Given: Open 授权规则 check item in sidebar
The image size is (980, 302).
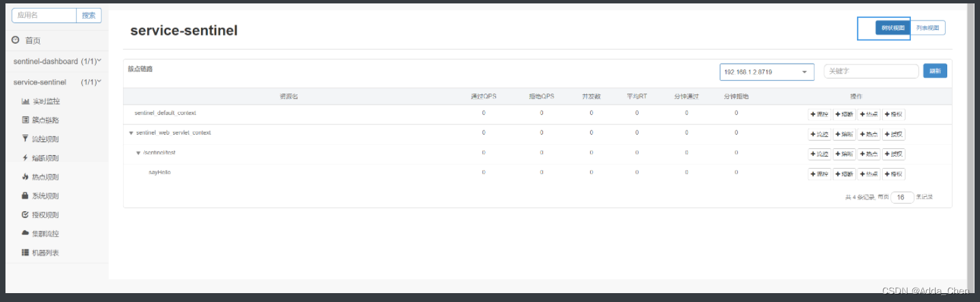Looking at the screenshot, I should (41, 215).
